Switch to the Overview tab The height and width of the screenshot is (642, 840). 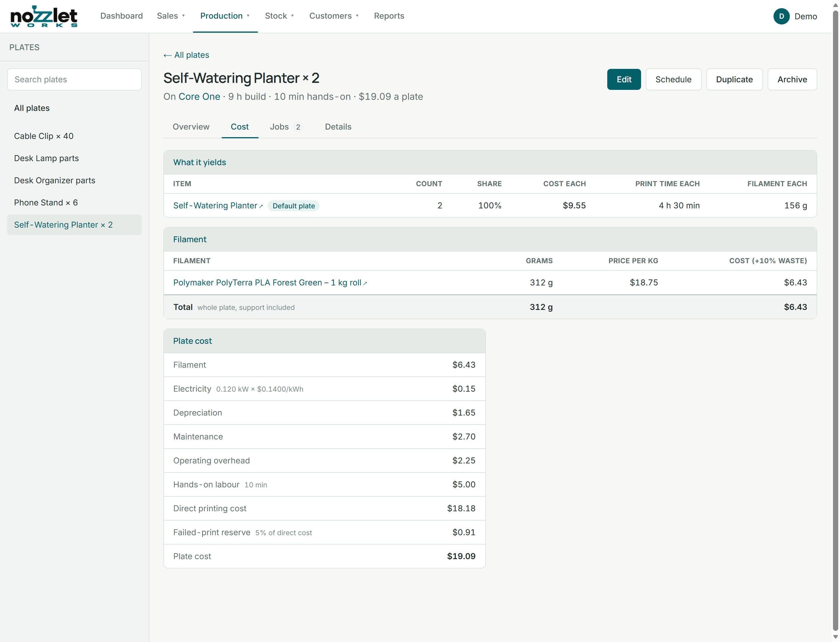pos(191,127)
